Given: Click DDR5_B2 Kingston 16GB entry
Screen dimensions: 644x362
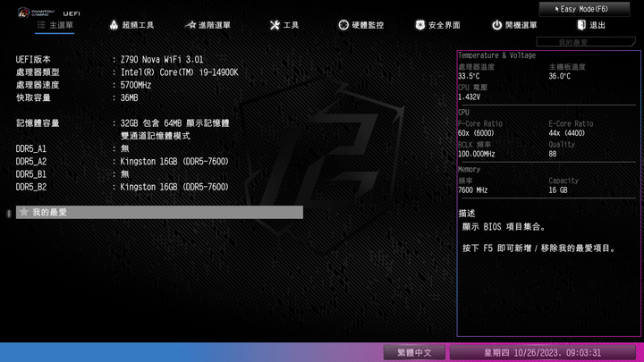Looking at the screenshot, I should point(174,187).
